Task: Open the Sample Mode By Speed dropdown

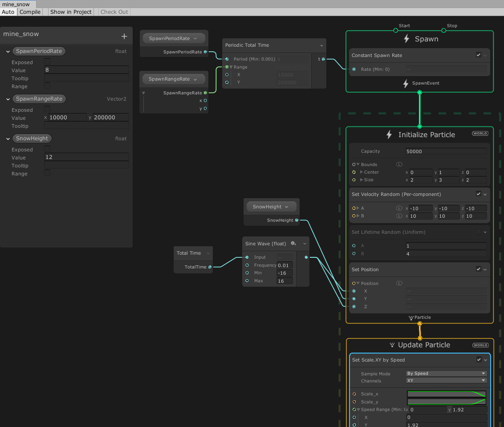Action: (x=446, y=374)
